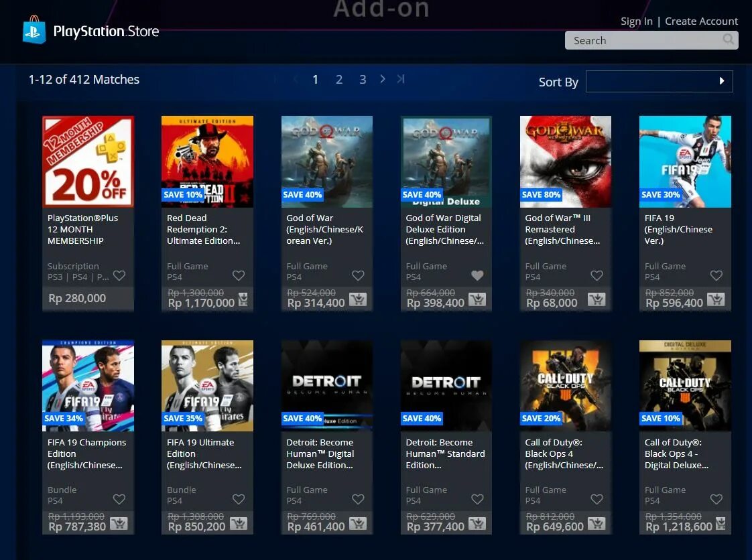
Task: Open PlayStation Store home text link
Action: tap(106, 31)
